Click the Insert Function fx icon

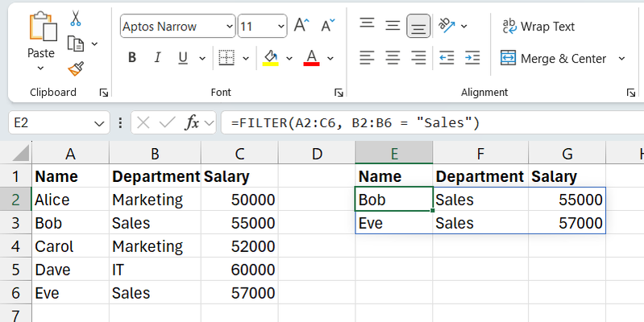coord(192,123)
